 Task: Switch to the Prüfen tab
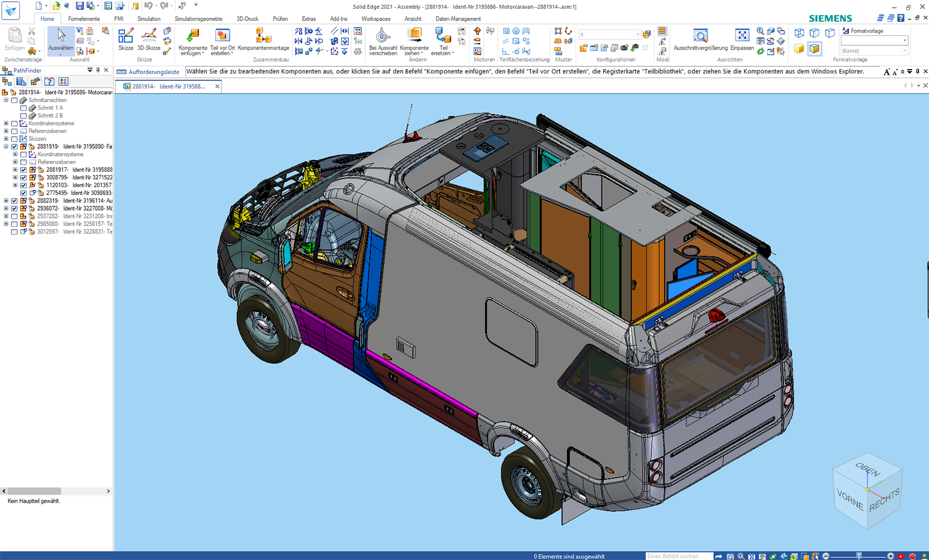[x=280, y=19]
